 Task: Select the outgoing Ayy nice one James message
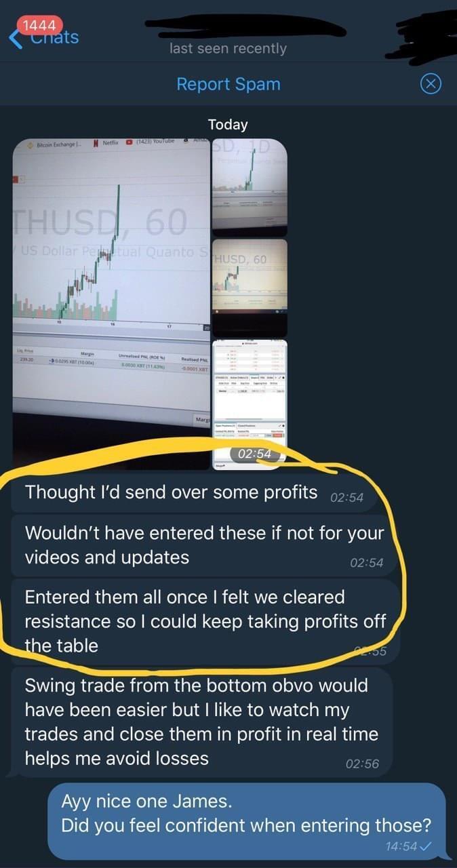pyautogui.click(x=247, y=821)
